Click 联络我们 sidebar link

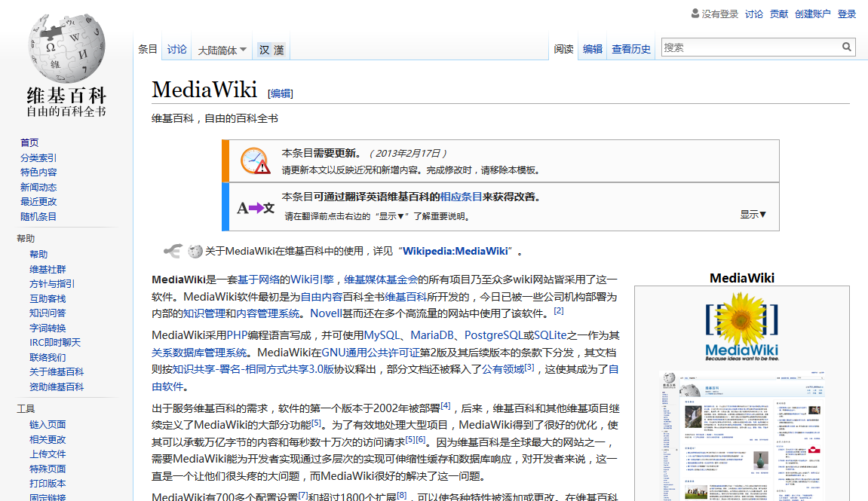coord(48,356)
